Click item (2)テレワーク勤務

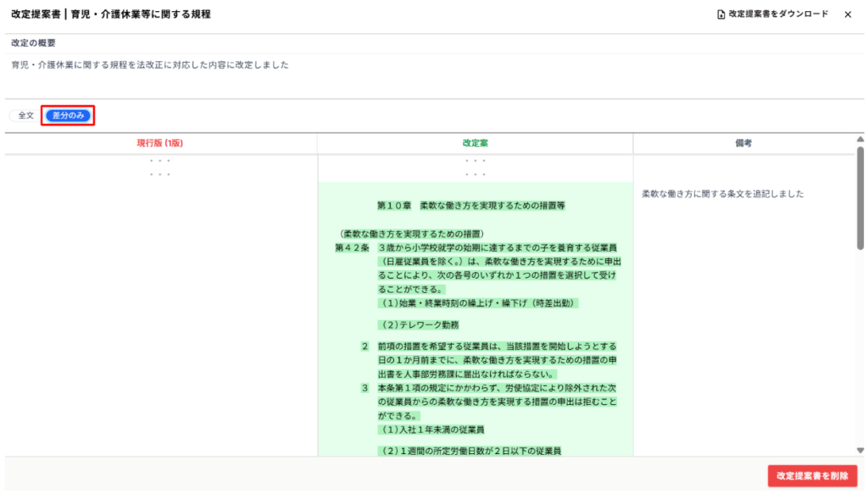[x=419, y=324]
